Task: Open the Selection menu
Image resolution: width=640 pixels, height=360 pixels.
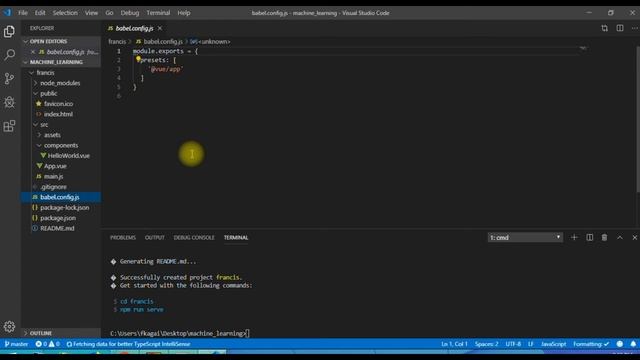Action: (65, 13)
